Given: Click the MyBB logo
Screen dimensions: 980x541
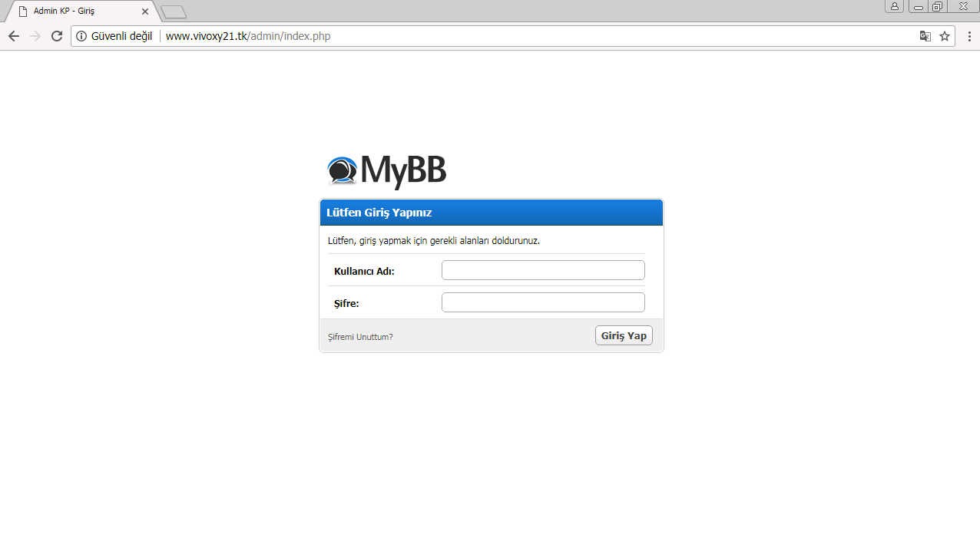Looking at the screenshot, I should point(386,170).
